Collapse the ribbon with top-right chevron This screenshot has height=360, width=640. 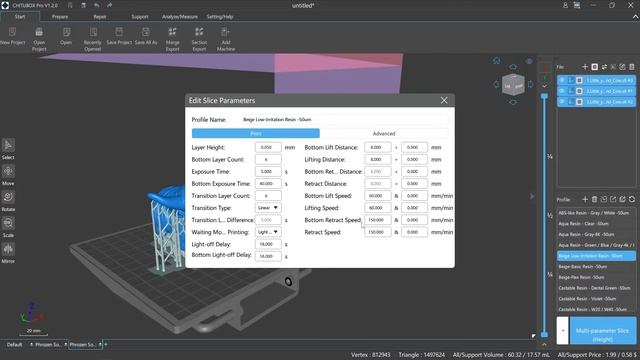click(x=635, y=17)
